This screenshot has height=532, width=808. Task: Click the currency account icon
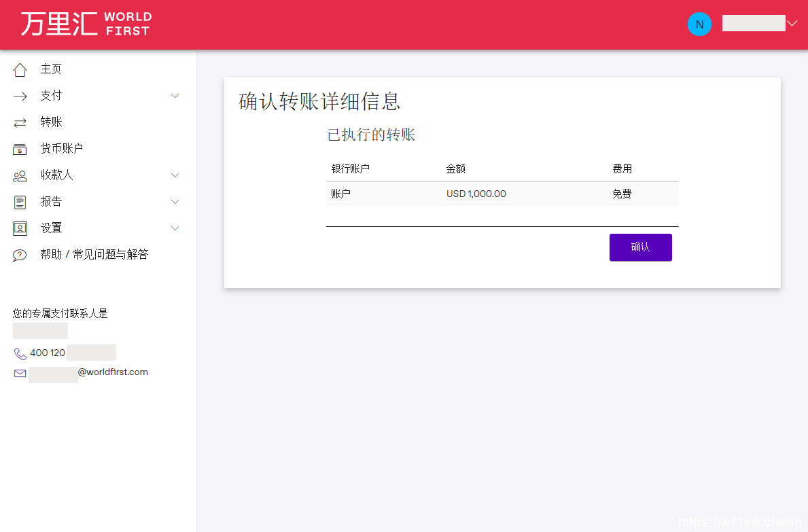pyautogui.click(x=20, y=149)
